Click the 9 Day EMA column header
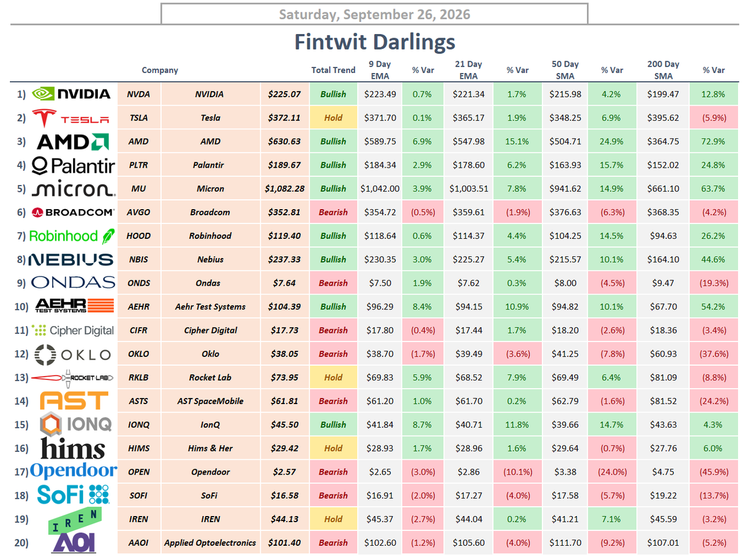This screenshot has width=743, height=560. [x=379, y=70]
